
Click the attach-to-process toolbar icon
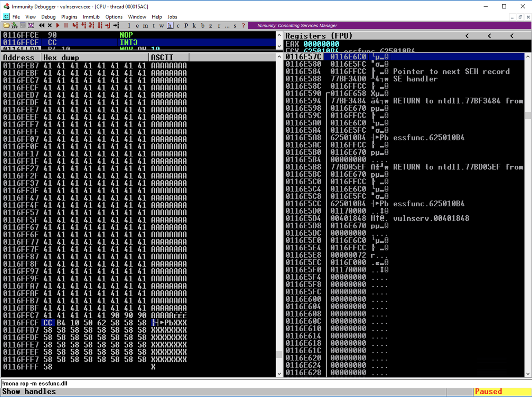click(14, 25)
